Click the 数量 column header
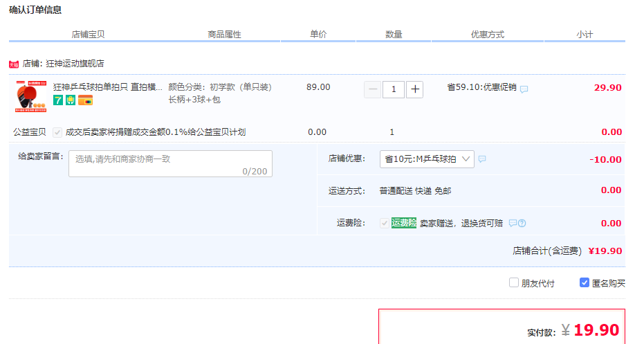Viewport: 644px width, 344px height. (x=394, y=35)
